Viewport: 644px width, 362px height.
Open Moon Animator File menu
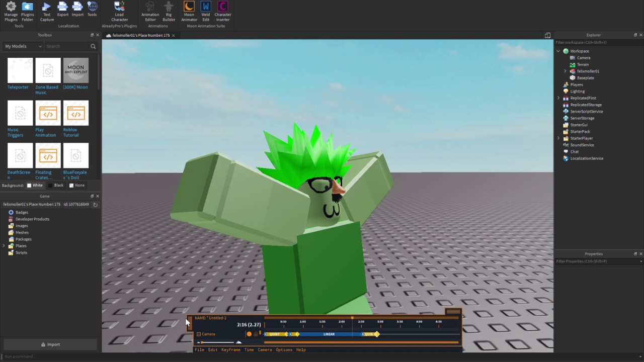pyautogui.click(x=199, y=350)
